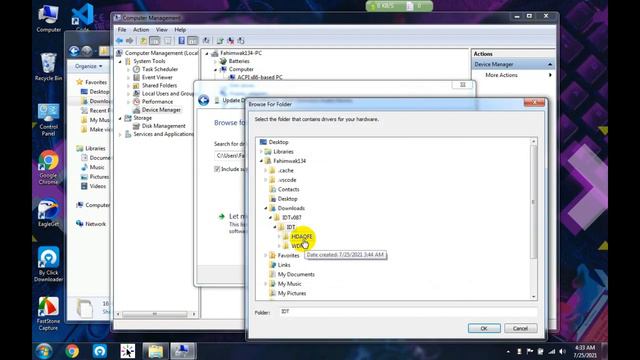Image resolution: width=640 pixels, height=360 pixels.
Task: Click Explorer window back button
Action: pos(74,51)
